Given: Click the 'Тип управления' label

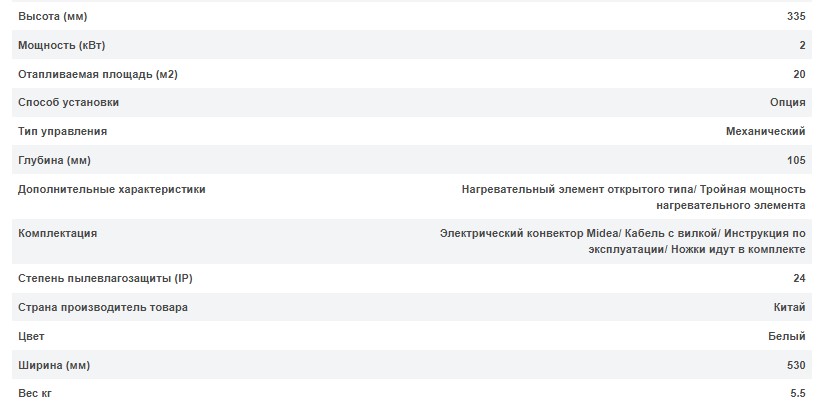Looking at the screenshot, I should pos(63,131).
